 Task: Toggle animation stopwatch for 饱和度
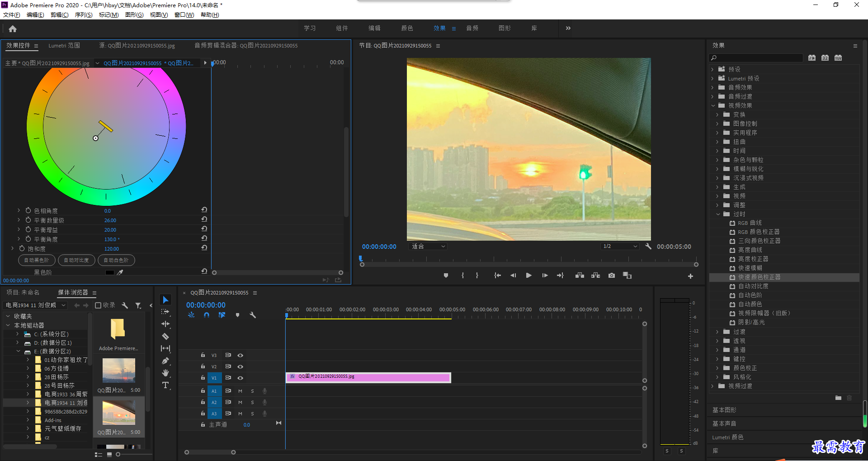(x=22, y=248)
